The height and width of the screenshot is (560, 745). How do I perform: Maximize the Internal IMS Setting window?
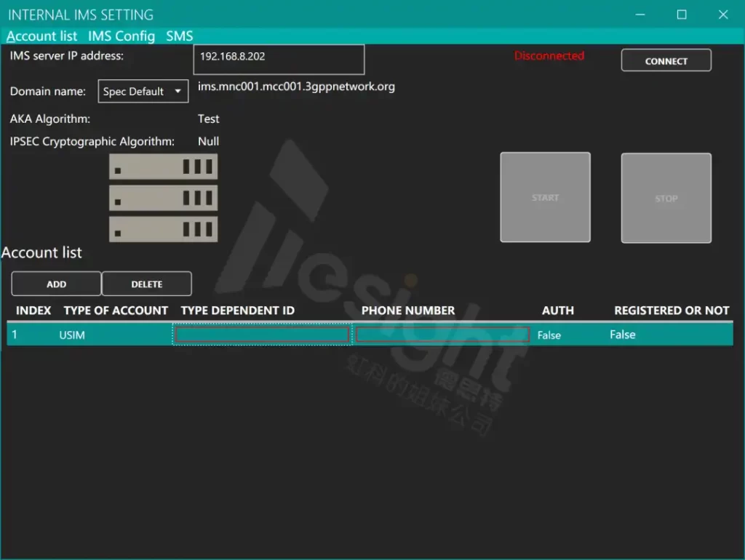[x=682, y=15]
